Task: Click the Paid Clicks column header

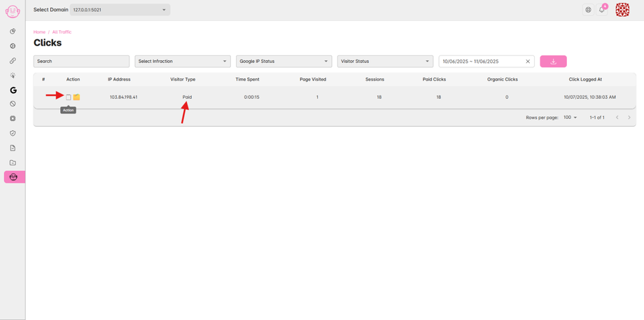Action: tap(434, 79)
